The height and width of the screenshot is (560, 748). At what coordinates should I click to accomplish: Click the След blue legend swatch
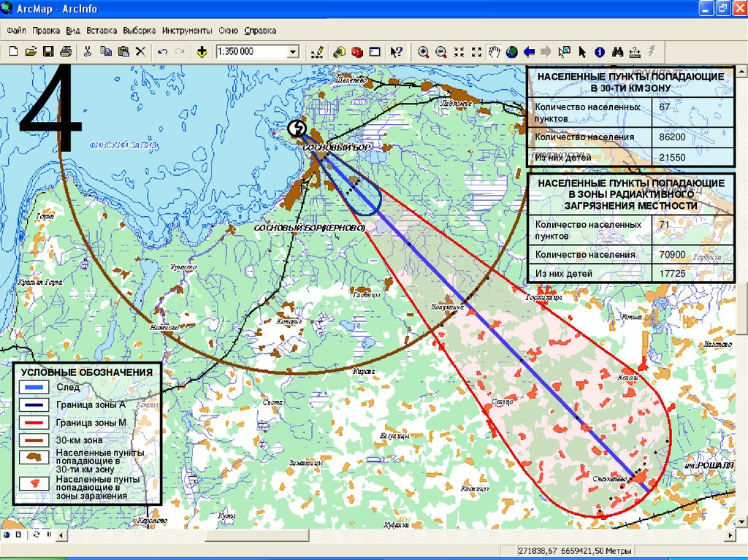click(34, 387)
